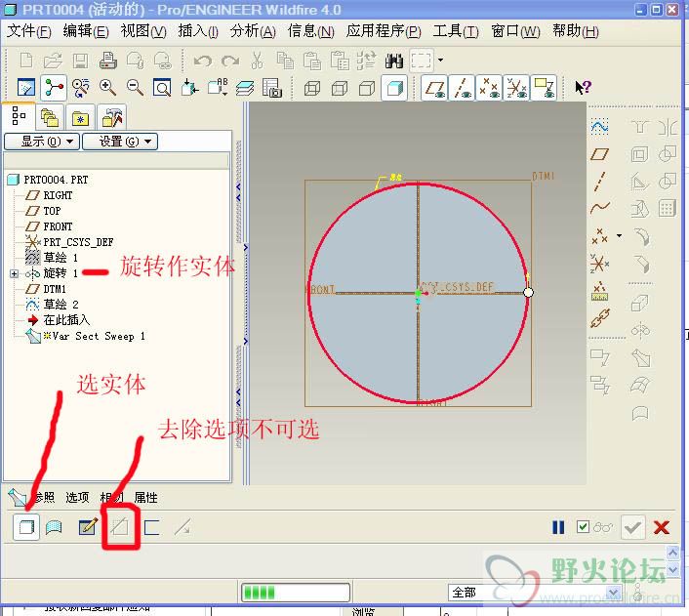Open the 视图(V) menu
689x616 pixels.
click(143, 31)
